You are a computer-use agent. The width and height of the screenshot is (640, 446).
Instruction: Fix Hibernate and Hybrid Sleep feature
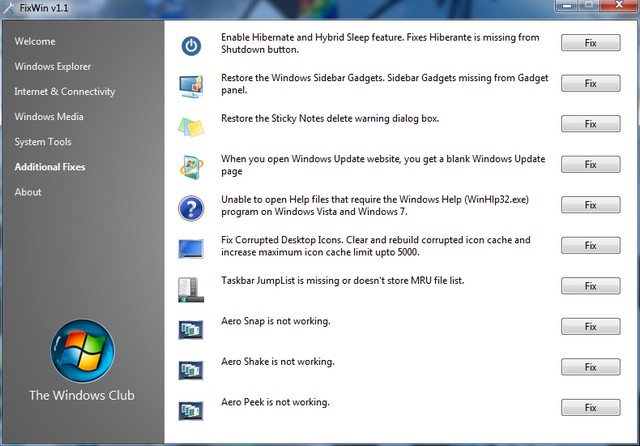point(591,42)
